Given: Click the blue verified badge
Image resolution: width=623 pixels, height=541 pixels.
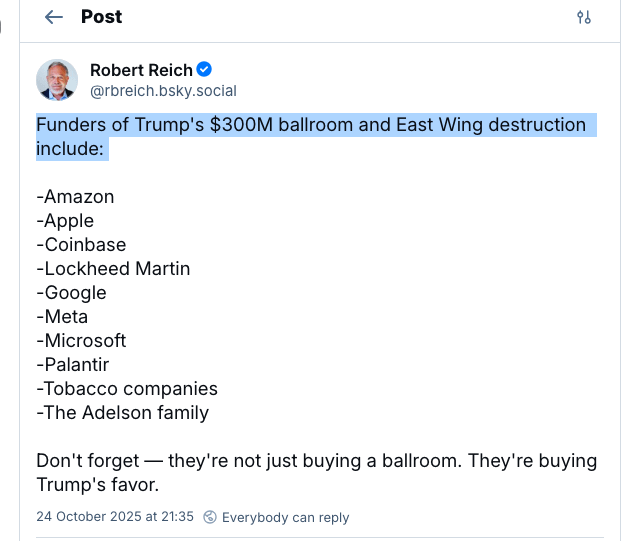Looking at the screenshot, I should pyautogui.click(x=204, y=69).
